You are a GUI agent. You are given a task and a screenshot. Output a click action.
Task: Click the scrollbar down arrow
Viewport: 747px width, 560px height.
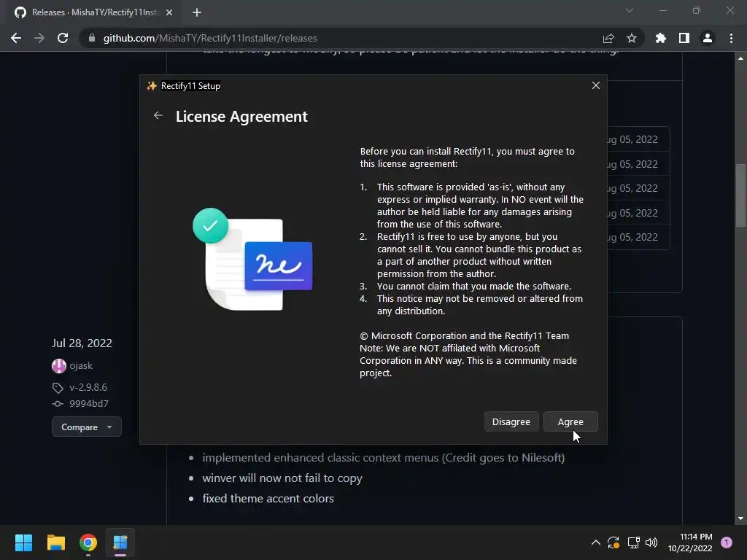pyautogui.click(x=740, y=518)
